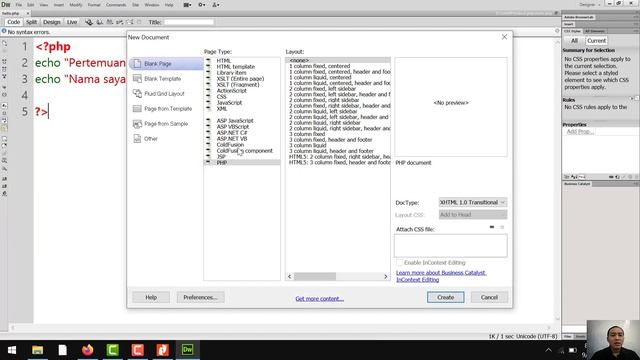Open the workspace layout icon menu

pos(187,4)
